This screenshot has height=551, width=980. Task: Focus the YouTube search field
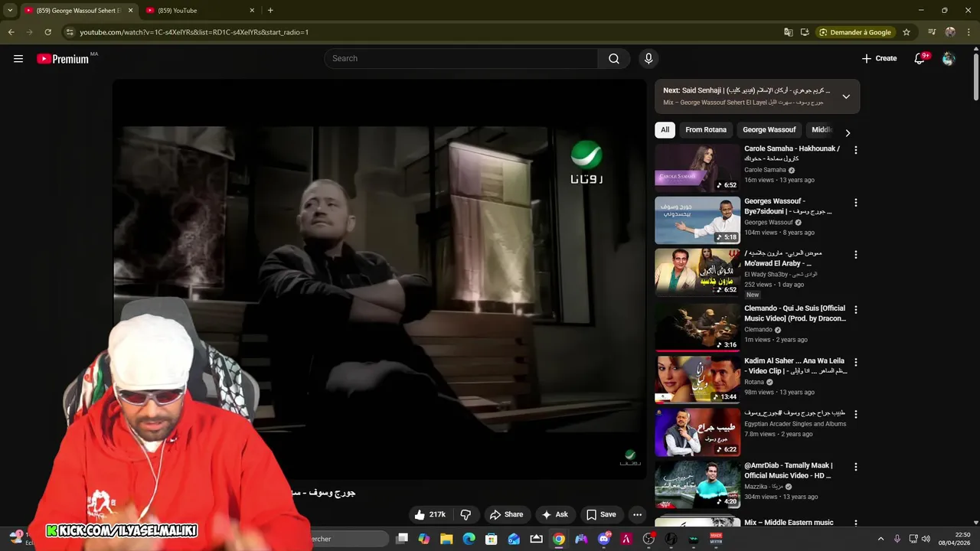click(461, 58)
